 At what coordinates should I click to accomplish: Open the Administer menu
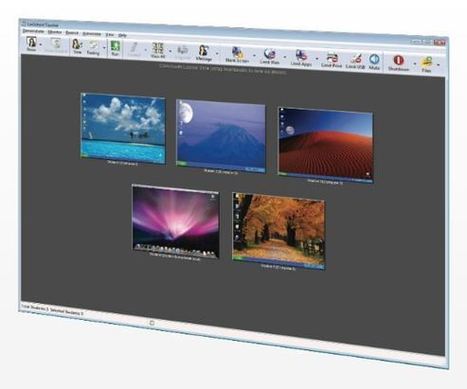pos(92,34)
